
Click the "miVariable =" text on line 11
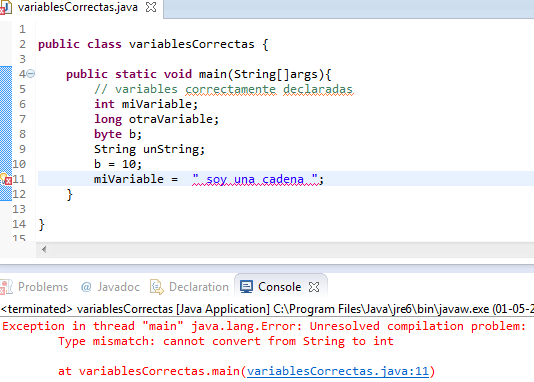(136, 179)
